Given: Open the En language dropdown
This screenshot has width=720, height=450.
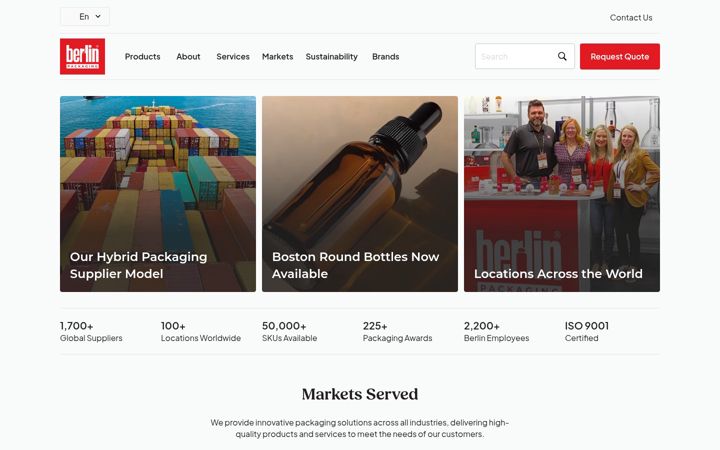Looking at the screenshot, I should [85, 17].
